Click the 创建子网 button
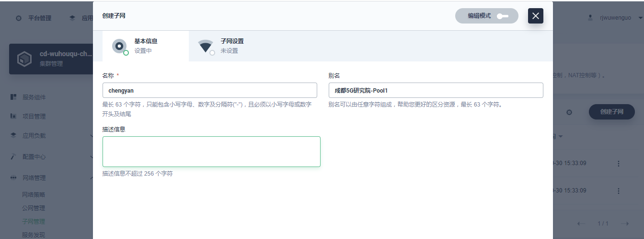644x239 pixels. click(611, 112)
